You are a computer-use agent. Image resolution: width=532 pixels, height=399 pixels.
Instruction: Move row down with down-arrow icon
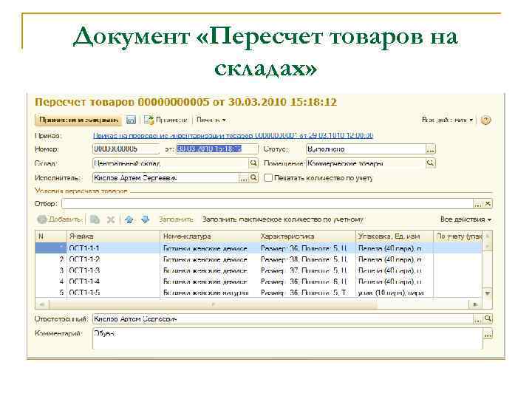point(146,219)
